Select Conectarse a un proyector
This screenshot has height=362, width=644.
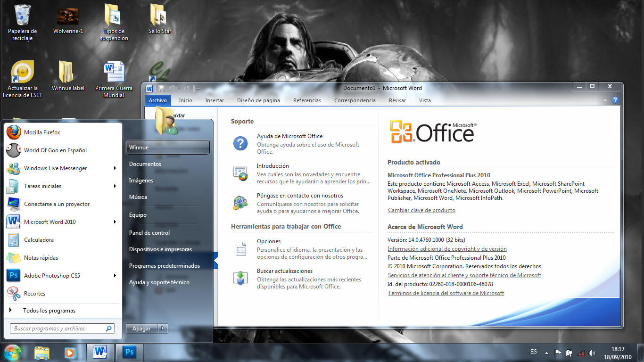point(63,204)
